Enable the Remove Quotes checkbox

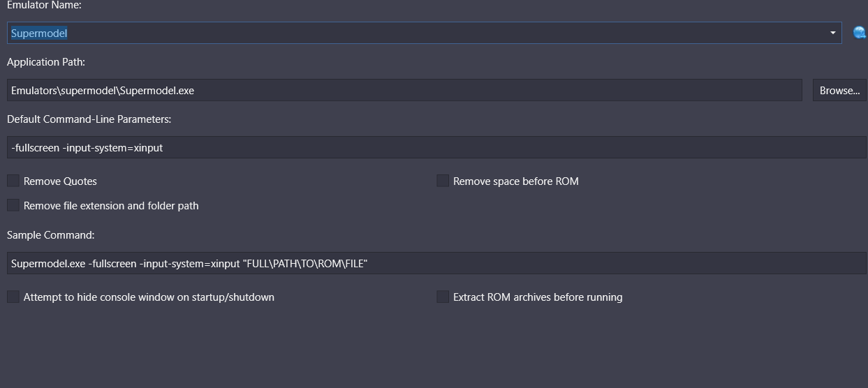[x=13, y=181]
